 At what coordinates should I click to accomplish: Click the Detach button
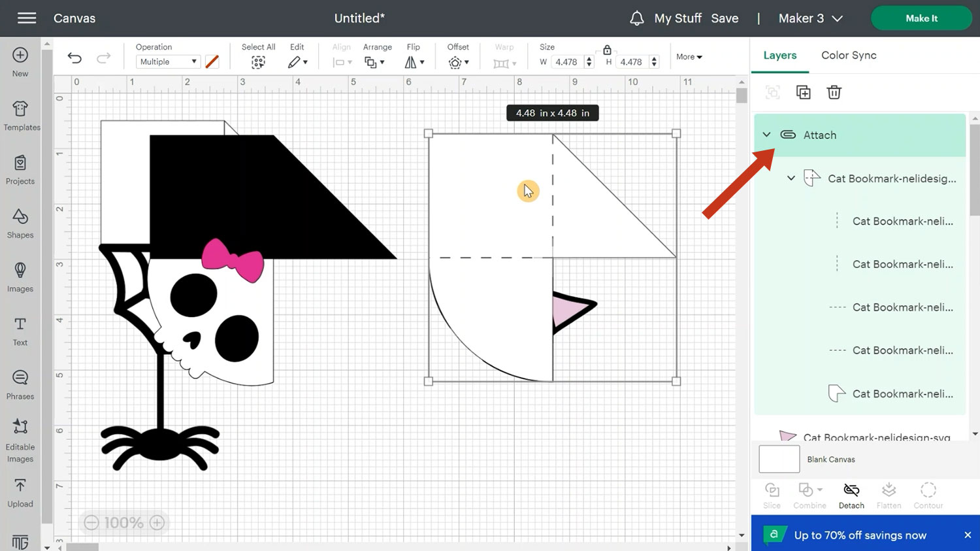(851, 495)
